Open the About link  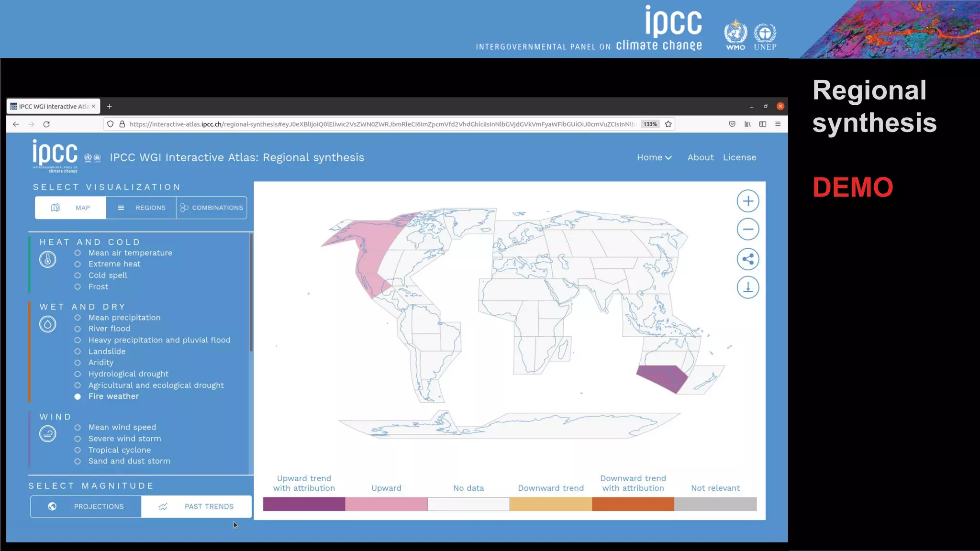click(700, 157)
